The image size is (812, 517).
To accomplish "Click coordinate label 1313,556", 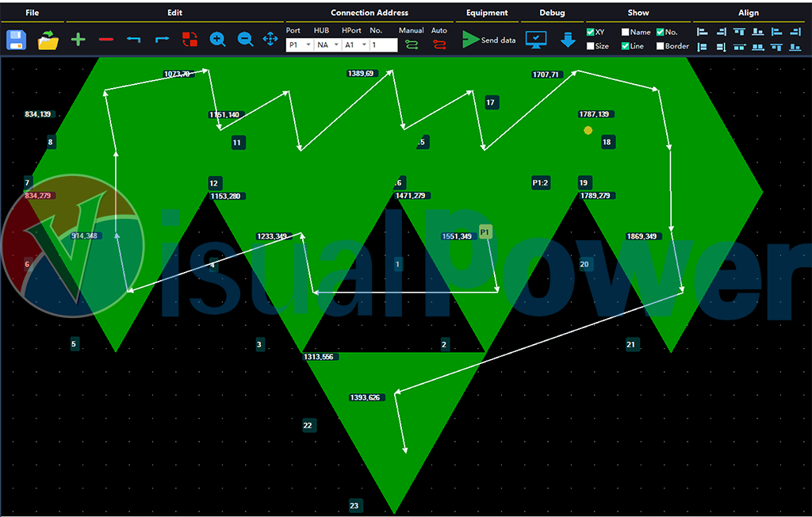I will (320, 357).
